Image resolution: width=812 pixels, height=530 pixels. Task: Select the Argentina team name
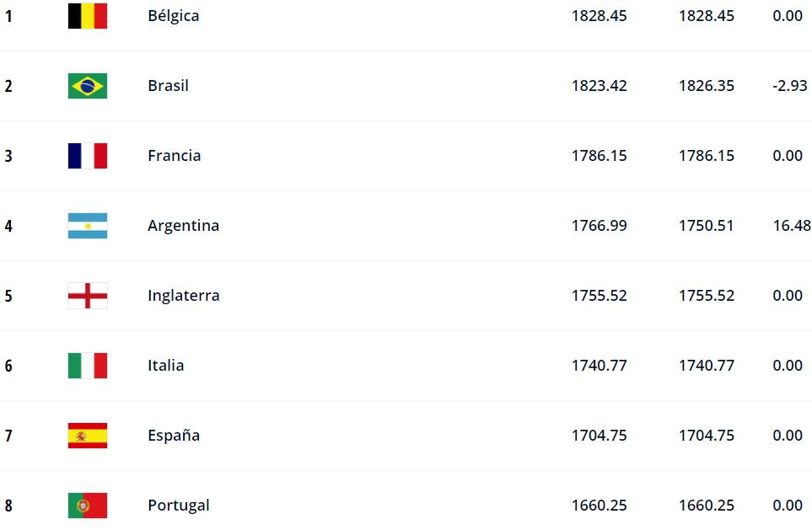click(x=183, y=226)
